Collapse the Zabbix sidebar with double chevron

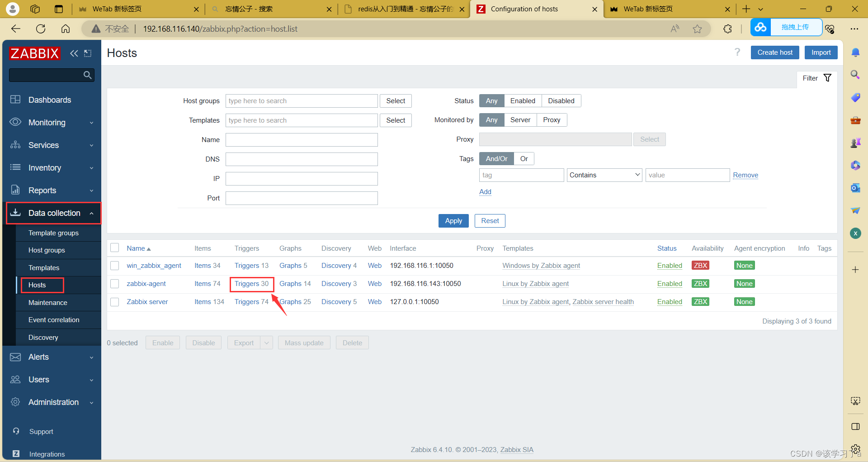(x=74, y=53)
